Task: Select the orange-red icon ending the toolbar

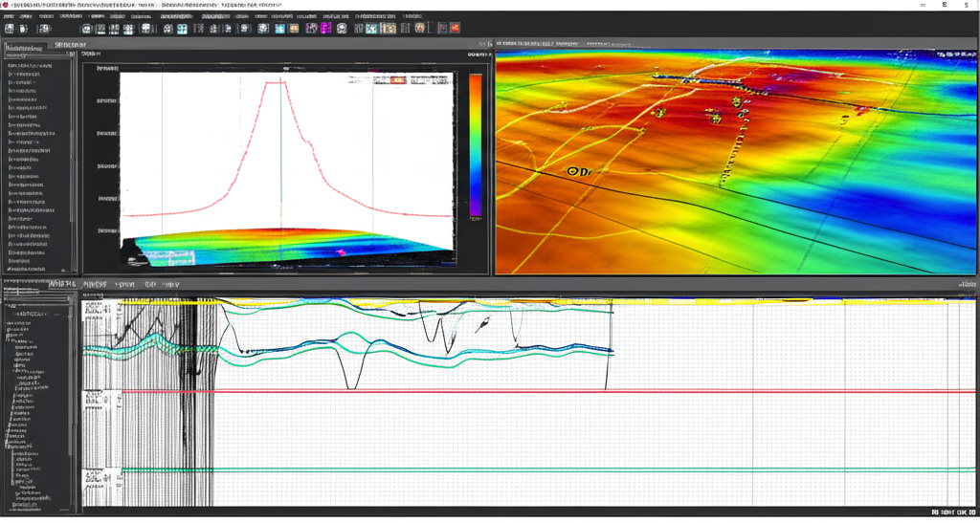Action: tap(456, 29)
